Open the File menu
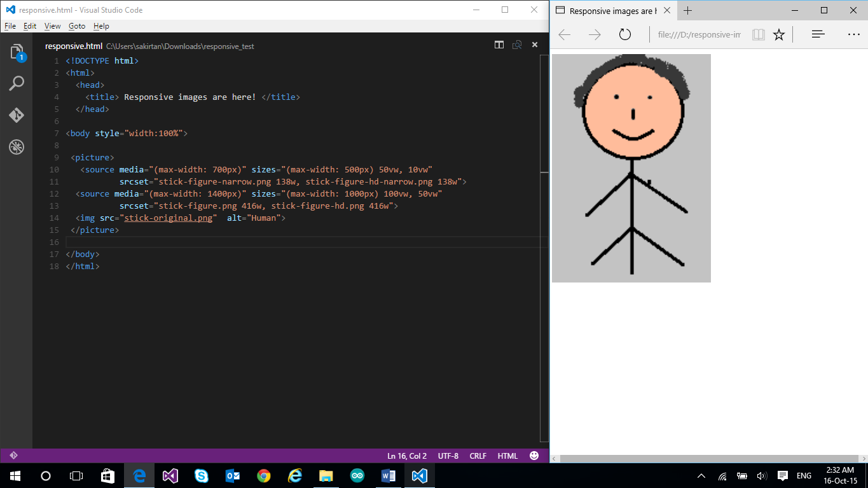The height and width of the screenshot is (488, 868). pyautogui.click(x=10, y=26)
